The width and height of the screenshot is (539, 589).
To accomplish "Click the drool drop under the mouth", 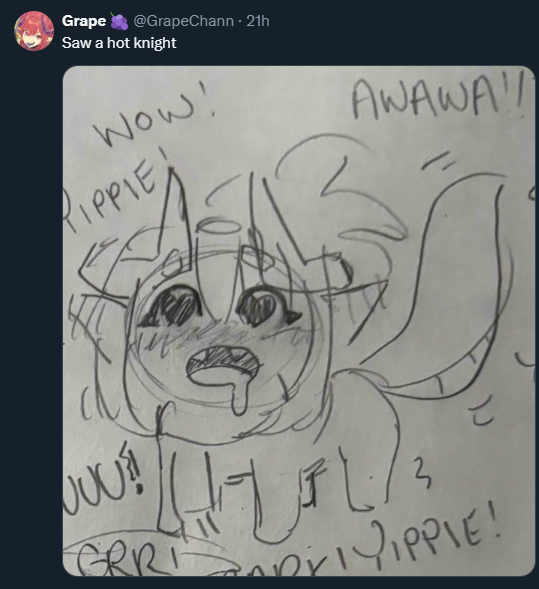I will (x=239, y=398).
